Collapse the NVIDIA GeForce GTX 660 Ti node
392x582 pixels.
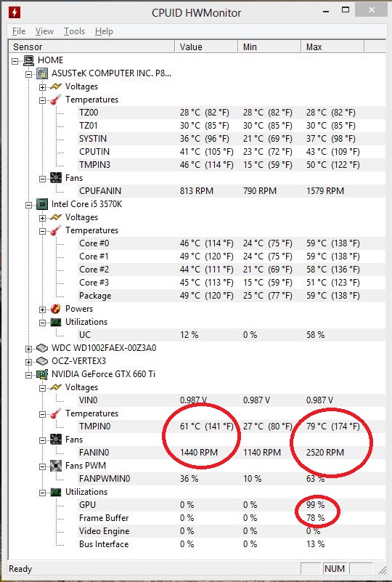[28, 375]
